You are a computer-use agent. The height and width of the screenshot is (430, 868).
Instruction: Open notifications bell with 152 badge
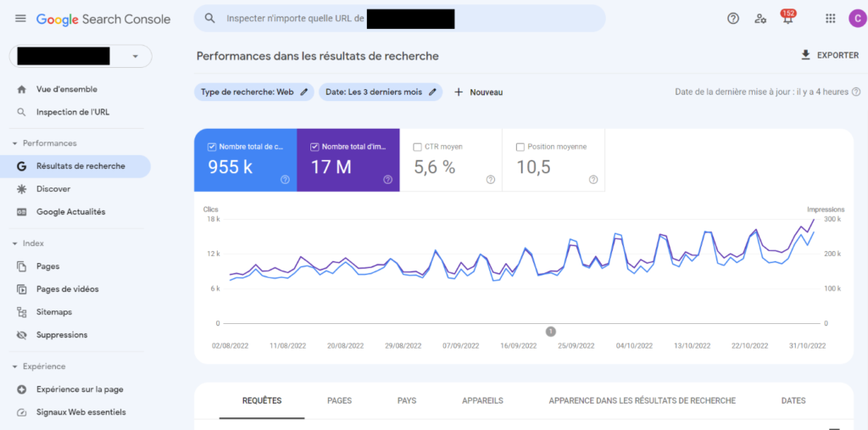(x=787, y=19)
